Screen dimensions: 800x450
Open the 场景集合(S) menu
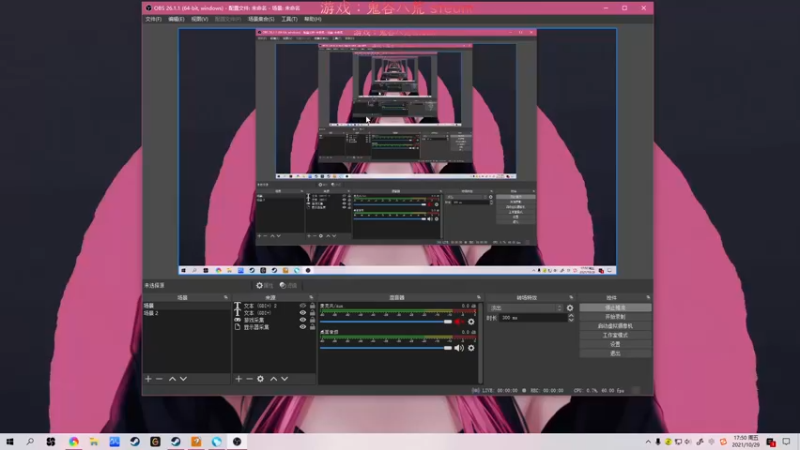click(261, 19)
